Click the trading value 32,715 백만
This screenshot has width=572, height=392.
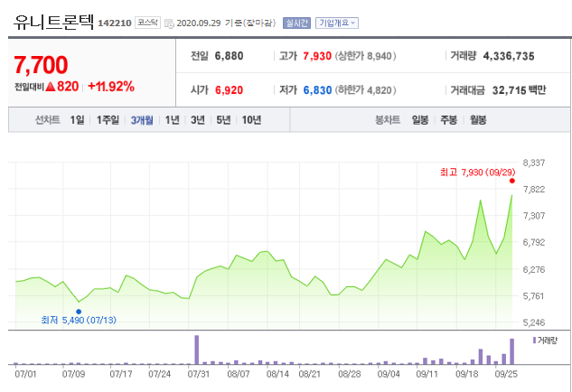click(519, 90)
